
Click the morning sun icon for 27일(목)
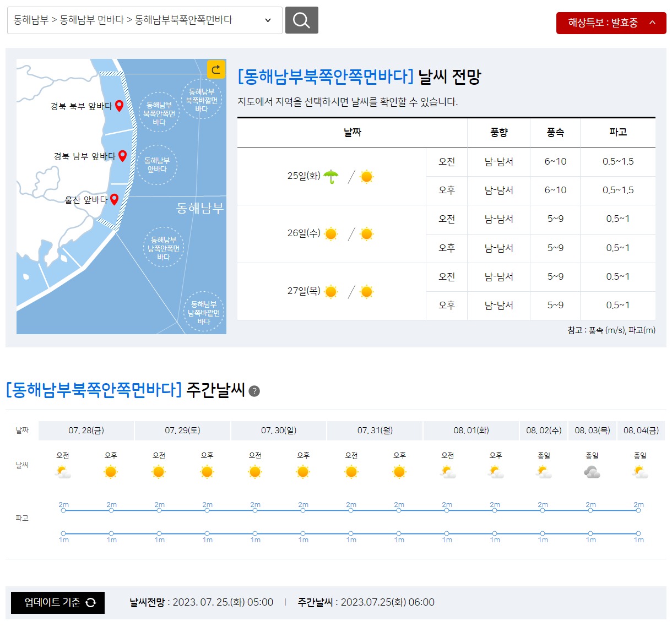[331, 292]
